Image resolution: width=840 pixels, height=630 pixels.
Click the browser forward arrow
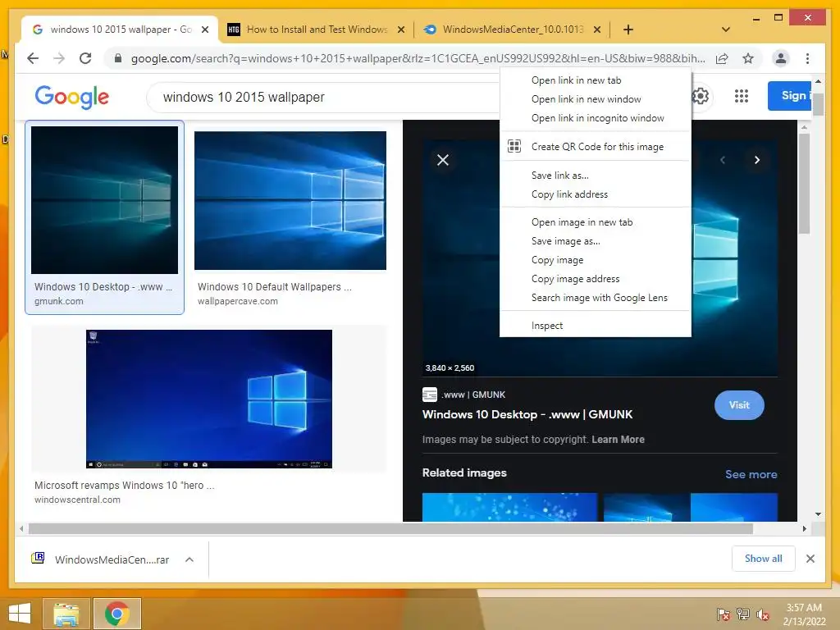click(x=59, y=58)
